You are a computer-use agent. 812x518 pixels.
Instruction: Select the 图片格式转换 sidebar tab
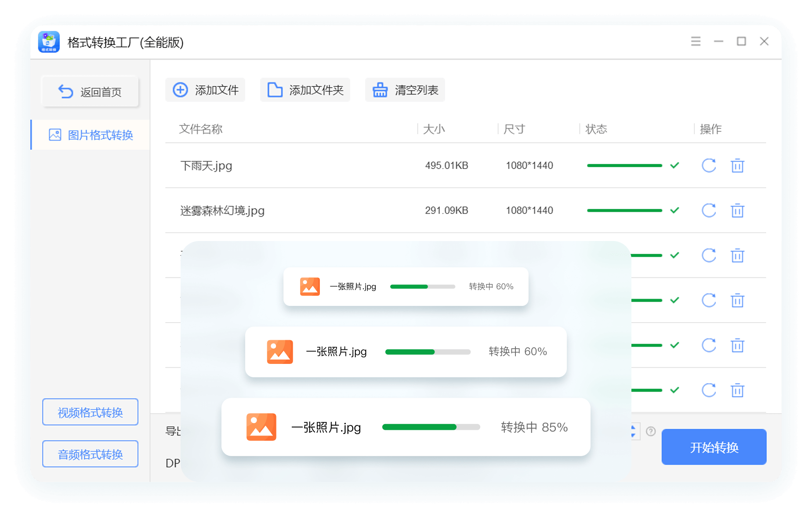[91, 135]
